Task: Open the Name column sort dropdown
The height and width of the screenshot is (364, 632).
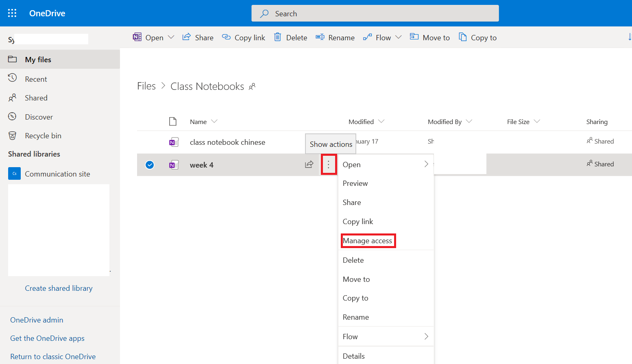Action: point(214,121)
